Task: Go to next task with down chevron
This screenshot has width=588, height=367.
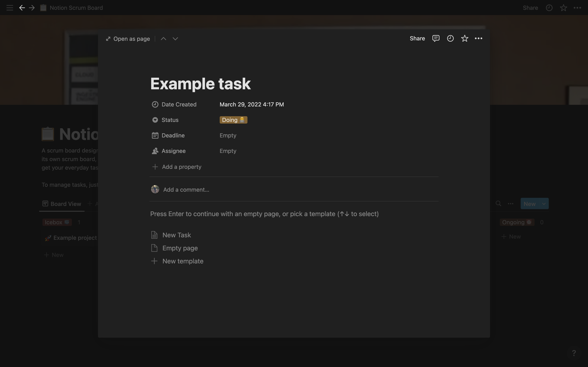Action: pos(175,39)
